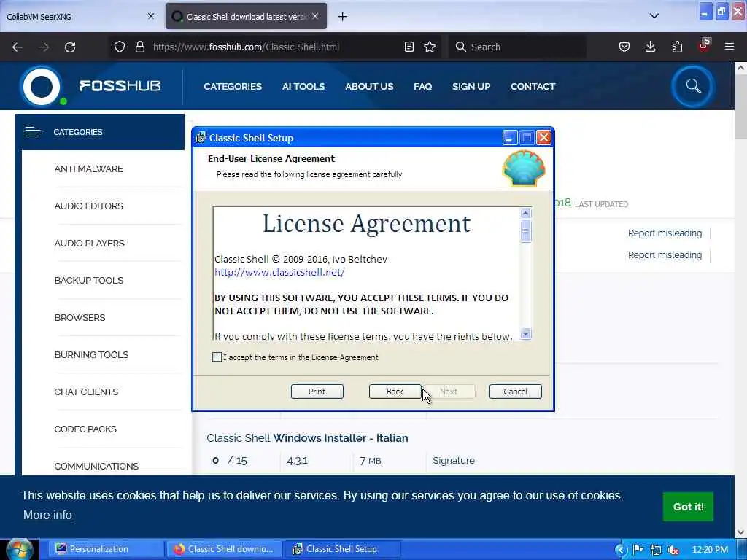The image size is (747, 560).
Task: Select the COMMUNICATIONS category
Action: tap(96, 466)
